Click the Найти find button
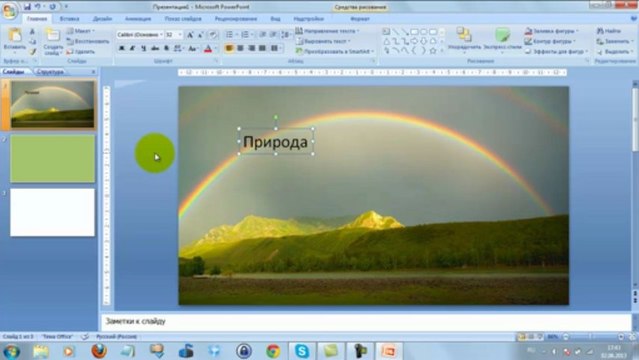Image resolution: width=639 pixels, height=360 pixels. [x=608, y=31]
